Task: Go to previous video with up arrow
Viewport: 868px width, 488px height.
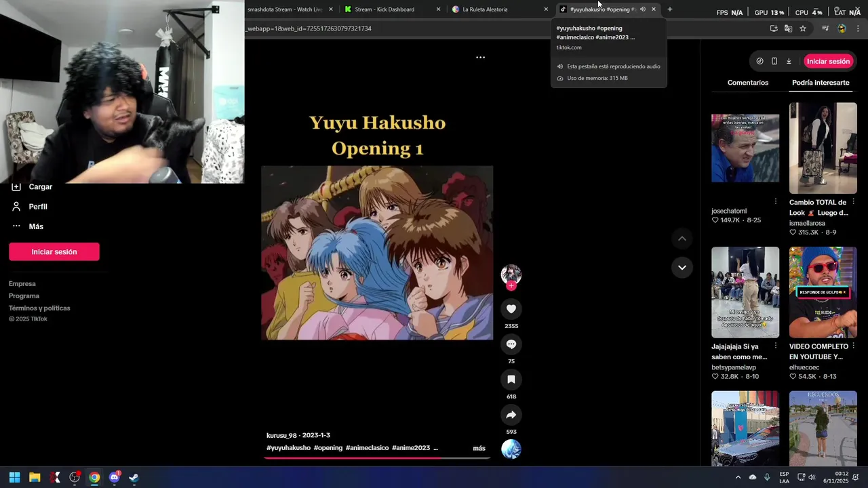Action: coord(682,239)
